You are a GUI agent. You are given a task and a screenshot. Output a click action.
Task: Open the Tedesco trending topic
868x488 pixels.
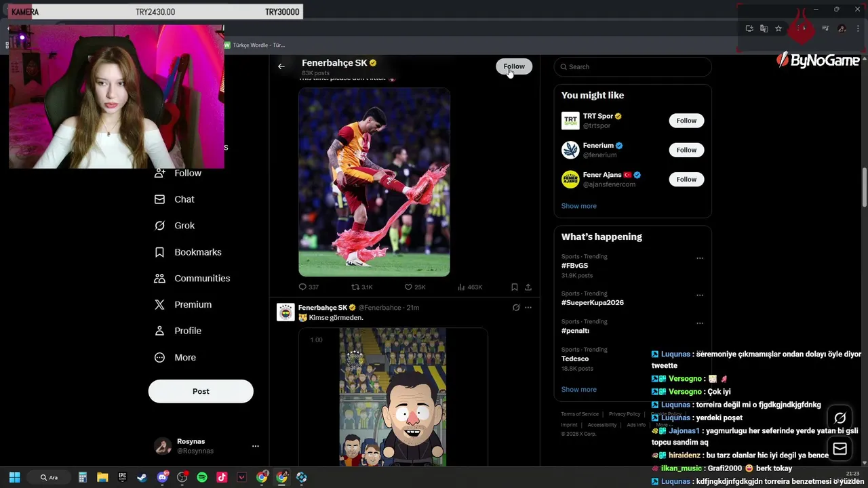pyautogui.click(x=575, y=359)
